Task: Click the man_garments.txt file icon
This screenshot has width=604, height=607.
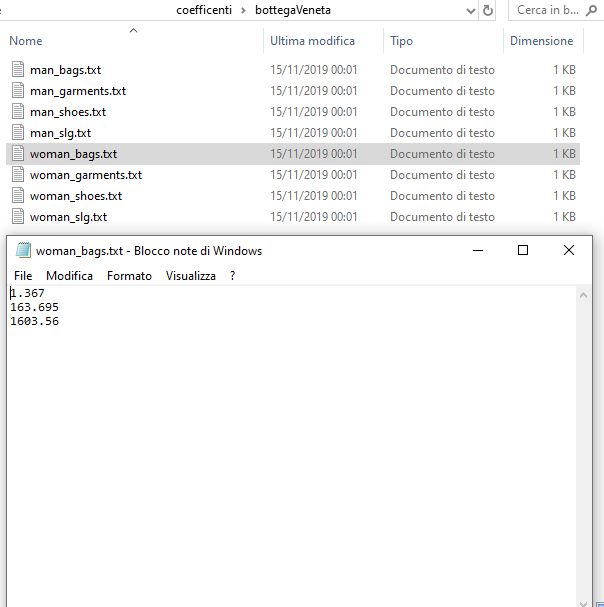Action: [x=18, y=91]
